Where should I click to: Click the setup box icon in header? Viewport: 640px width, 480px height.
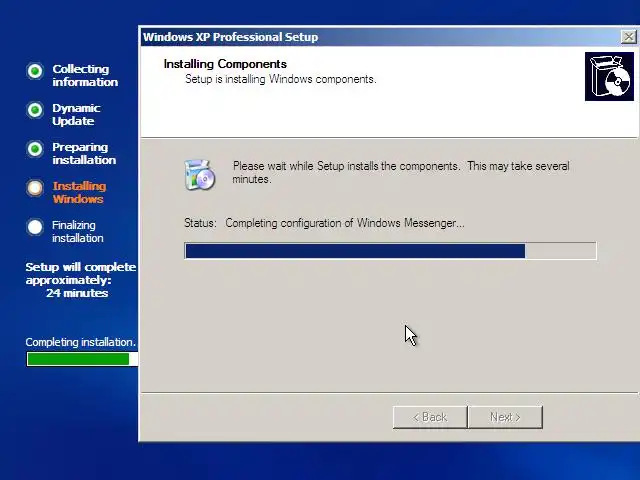pyautogui.click(x=609, y=76)
